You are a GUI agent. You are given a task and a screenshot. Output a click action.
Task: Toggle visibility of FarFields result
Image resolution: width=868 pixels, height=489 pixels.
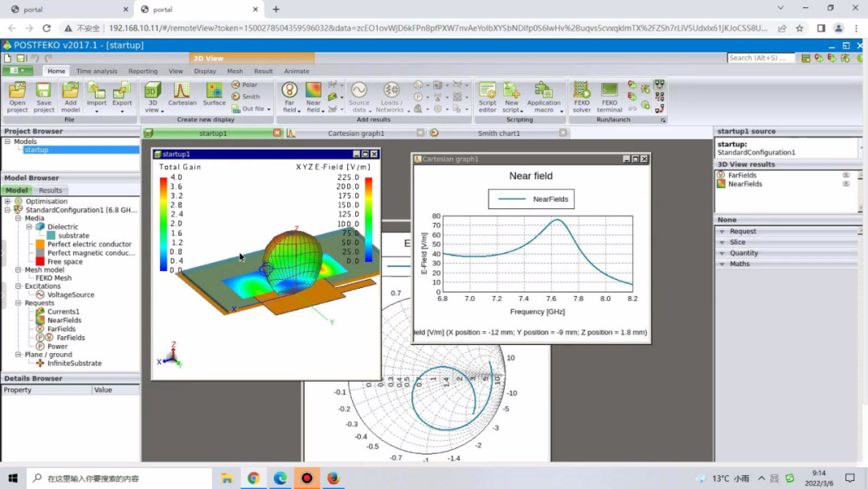[845, 175]
